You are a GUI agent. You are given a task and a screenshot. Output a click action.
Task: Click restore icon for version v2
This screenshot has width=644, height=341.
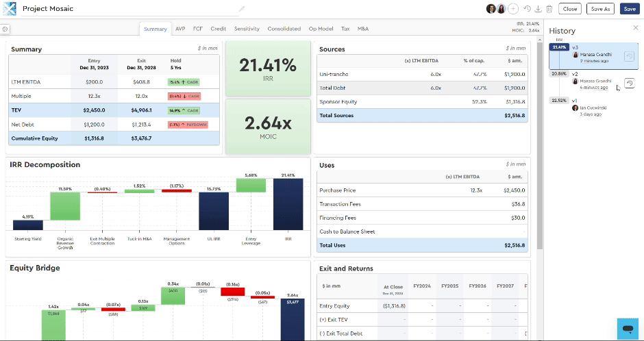pyautogui.click(x=628, y=82)
